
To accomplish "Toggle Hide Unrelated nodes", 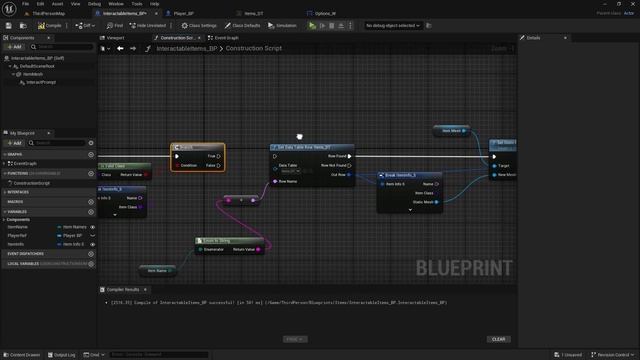I will pyautogui.click(x=147, y=25).
